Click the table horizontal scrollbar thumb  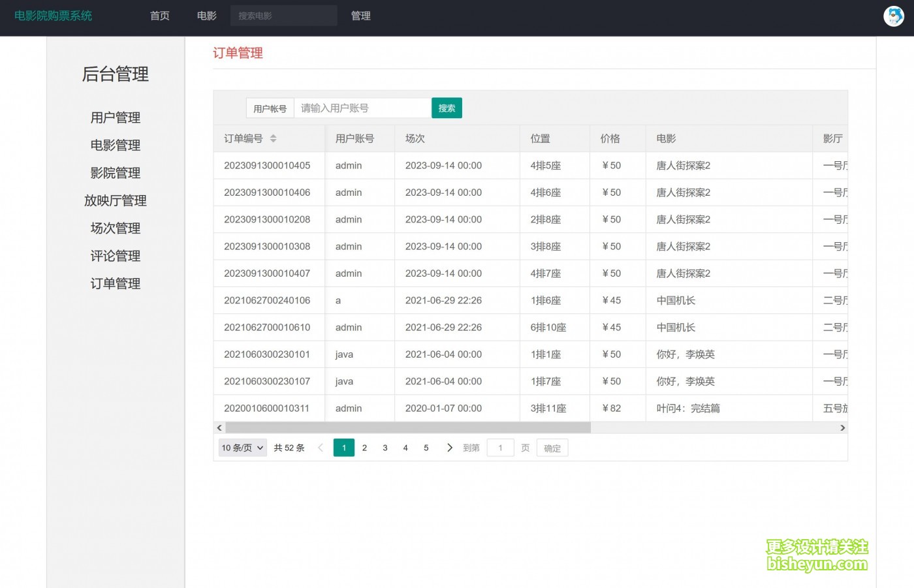408,427
